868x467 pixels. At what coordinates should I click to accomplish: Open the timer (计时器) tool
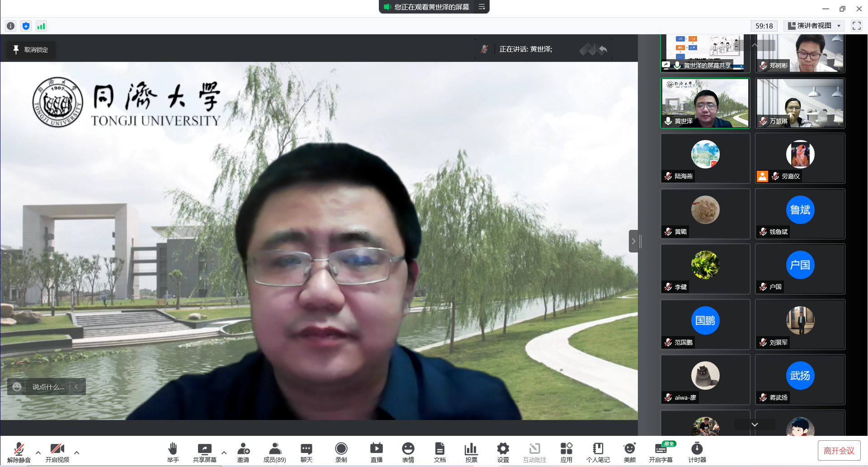(x=697, y=452)
